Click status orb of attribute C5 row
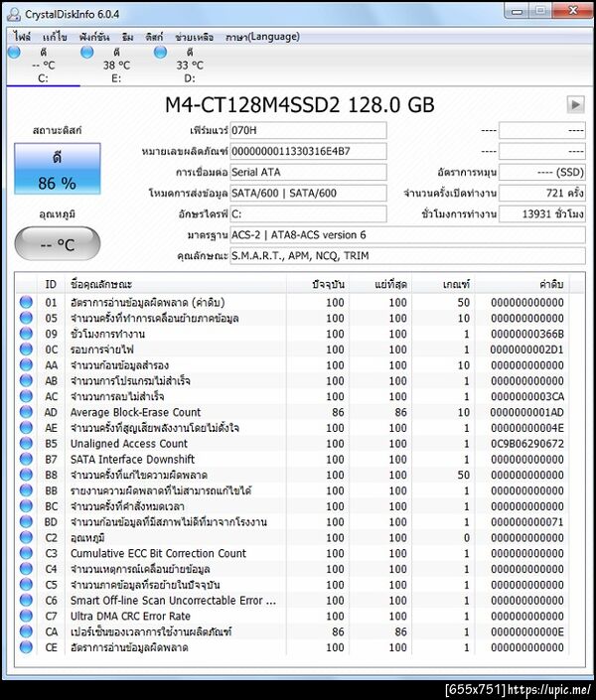 (x=26, y=585)
